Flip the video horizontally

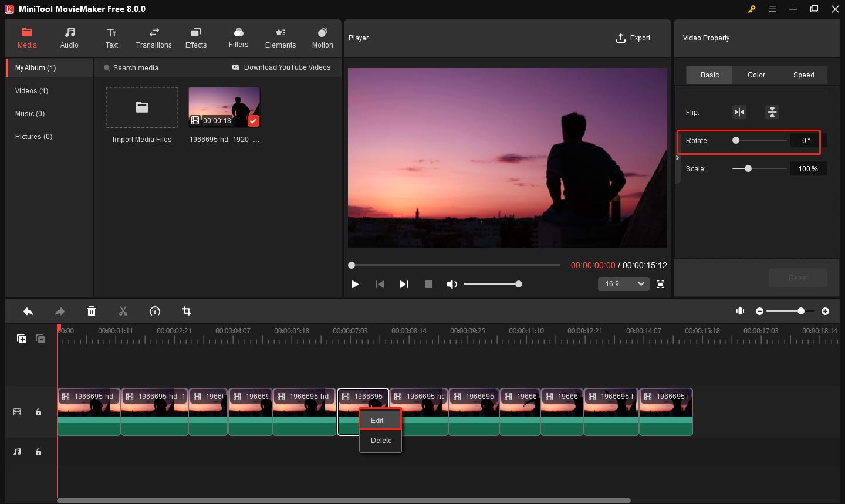click(x=739, y=112)
